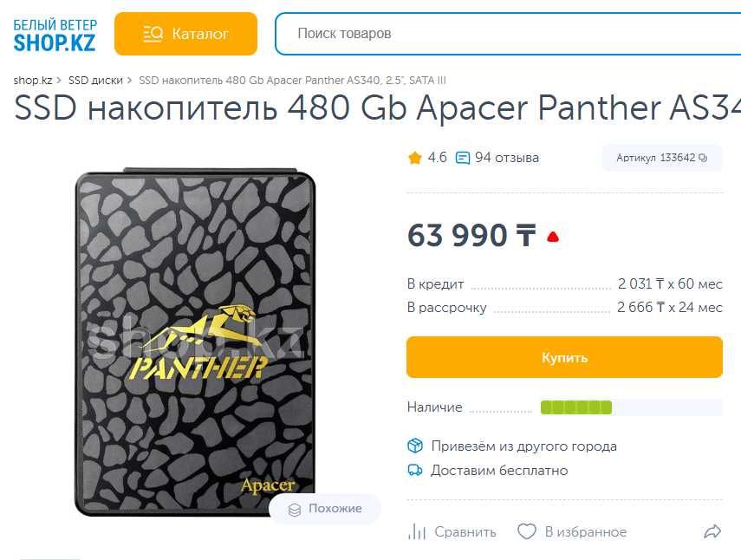This screenshot has width=741, height=560.
Task: Click the truck icon near Доставим бесплатно
Action: coord(415,470)
